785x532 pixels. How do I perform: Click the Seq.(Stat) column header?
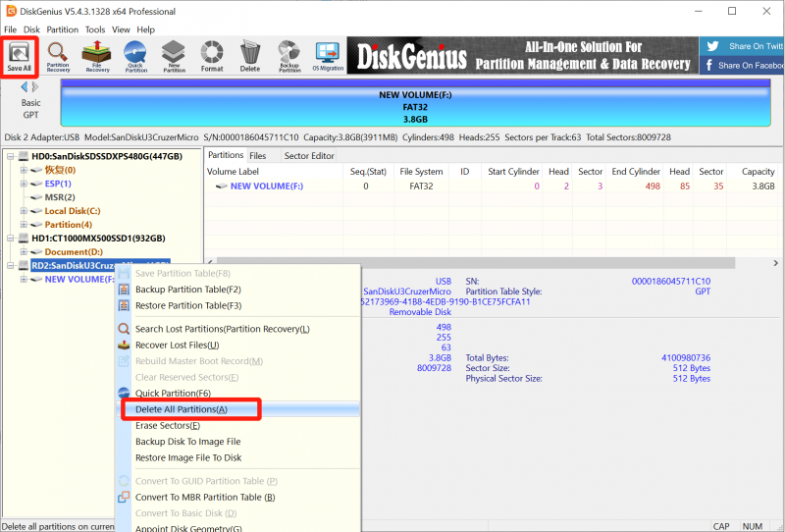tap(368, 172)
